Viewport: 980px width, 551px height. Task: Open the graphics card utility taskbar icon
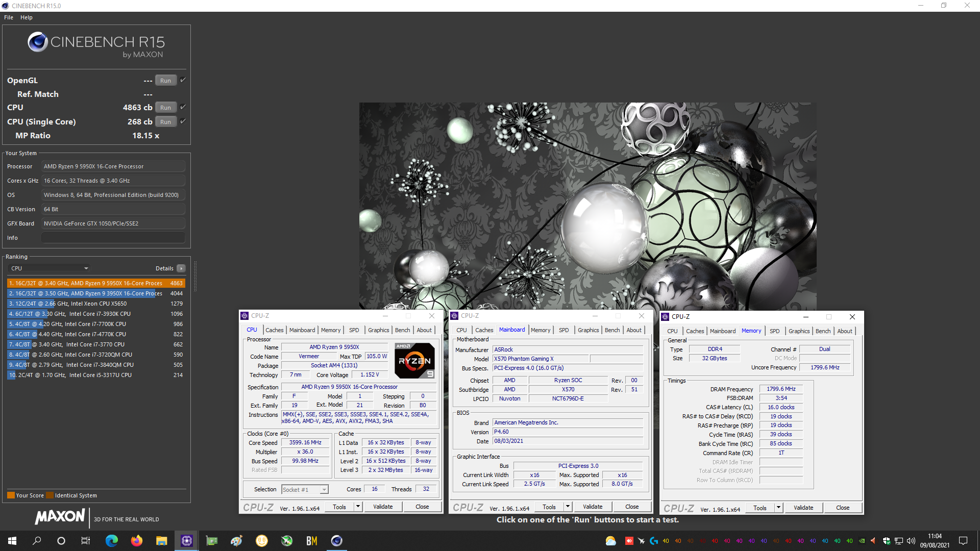[x=211, y=541]
